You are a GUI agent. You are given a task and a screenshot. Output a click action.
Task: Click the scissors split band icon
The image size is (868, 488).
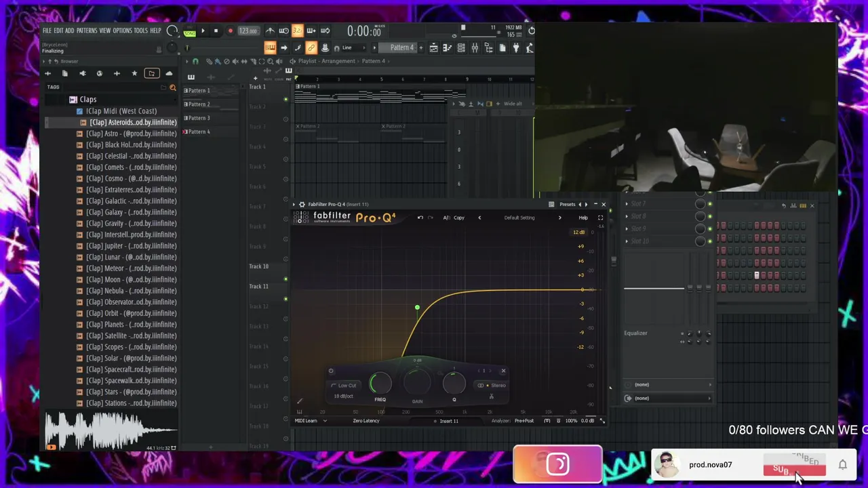(x=492, y=396)
